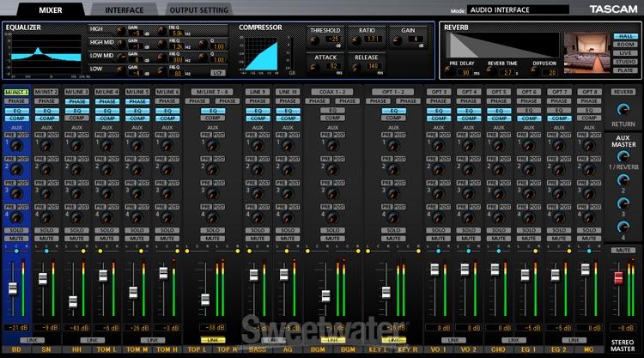This screenshot has width=644, height=358.
Task: Click the REVERB TIME knob
Action: (x=490, y=71)
